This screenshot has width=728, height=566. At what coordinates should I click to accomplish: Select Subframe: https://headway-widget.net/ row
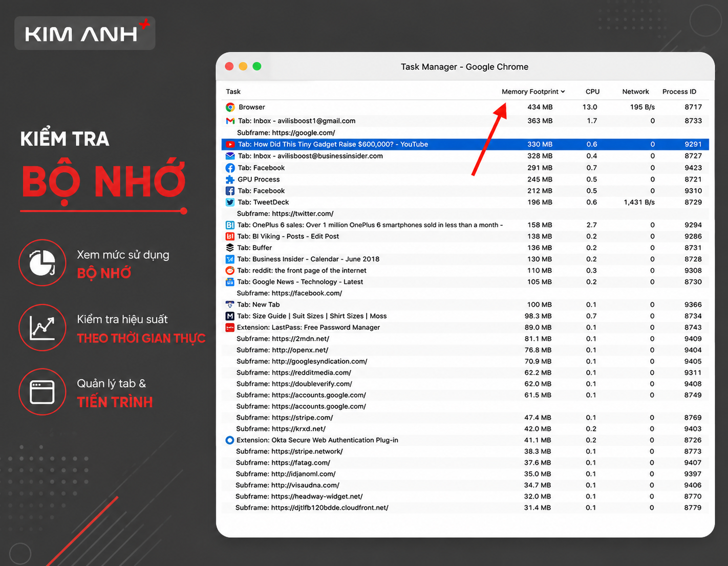pos(465,496)
